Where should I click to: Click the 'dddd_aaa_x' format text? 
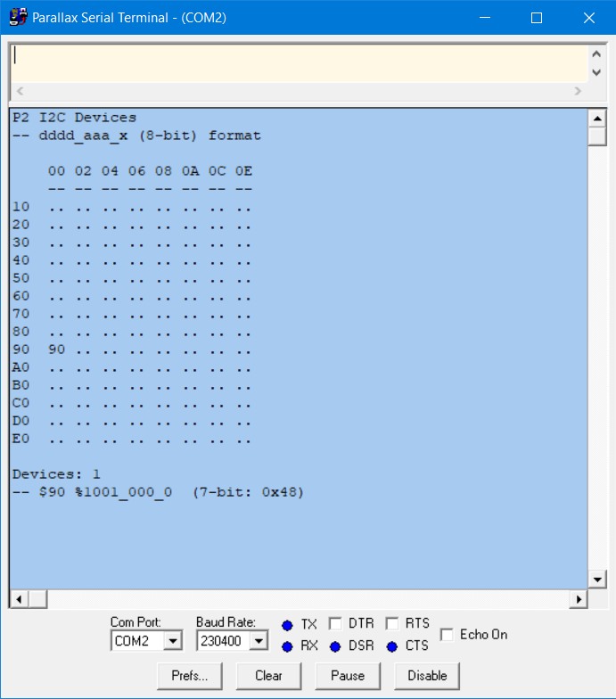click(84, 136)
